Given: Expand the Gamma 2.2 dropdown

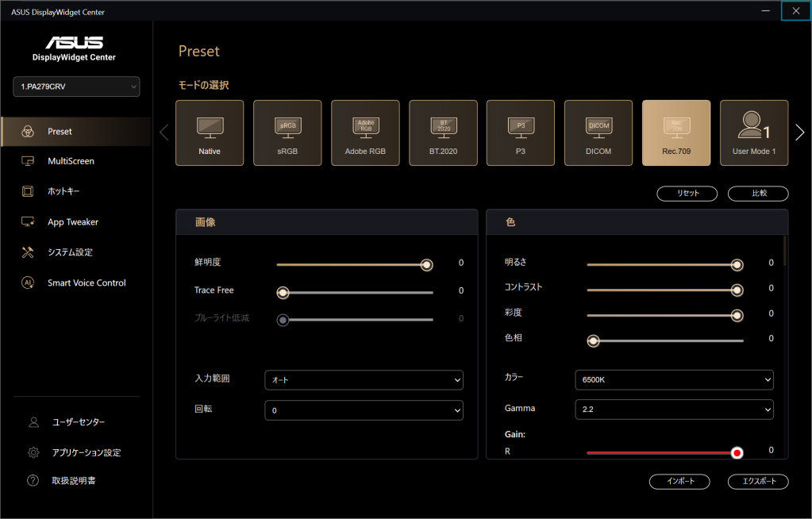Looking at the screenshot, I should [674, 409].
